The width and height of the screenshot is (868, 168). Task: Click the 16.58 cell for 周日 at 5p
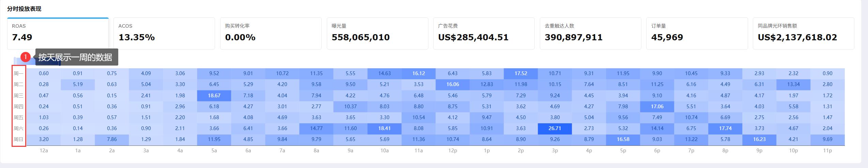(x=623, y=139)
